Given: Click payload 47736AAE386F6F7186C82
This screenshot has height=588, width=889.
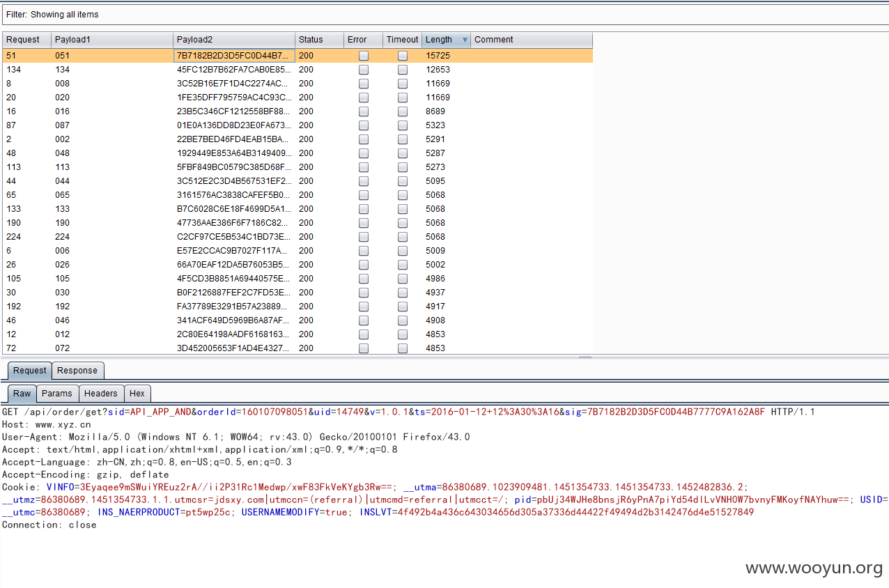Looking at the screenshot, I should (234, 223).
